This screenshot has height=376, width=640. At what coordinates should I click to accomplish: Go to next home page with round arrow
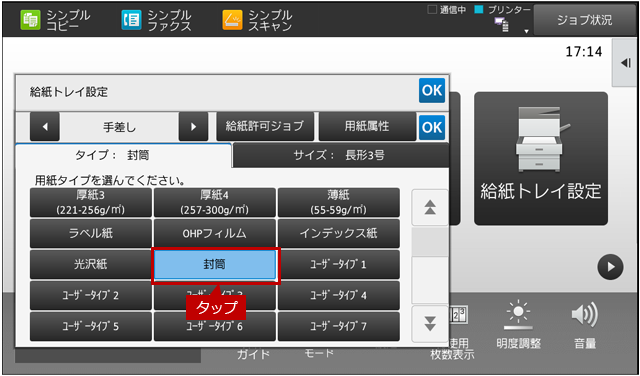point(610,267)
